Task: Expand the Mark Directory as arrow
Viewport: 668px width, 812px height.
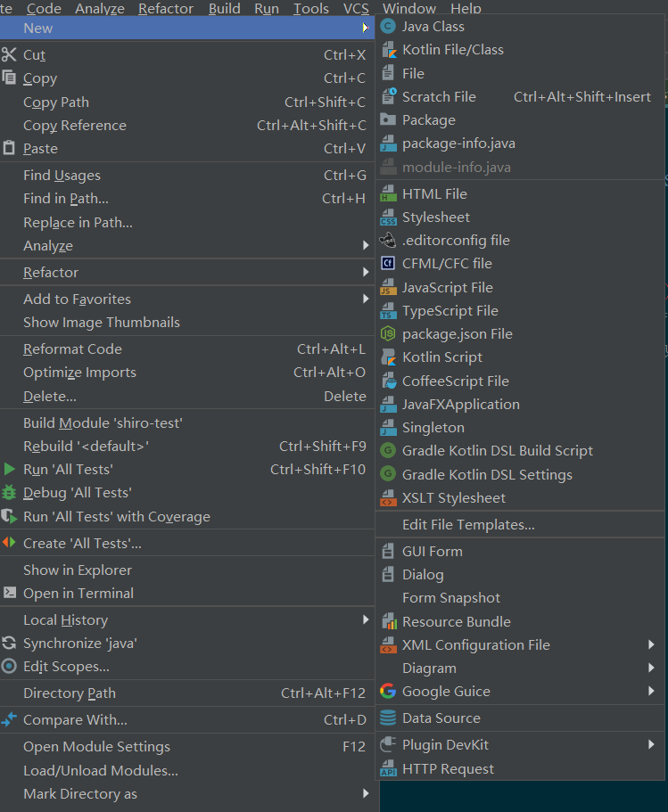Action: tap(366, 793)
